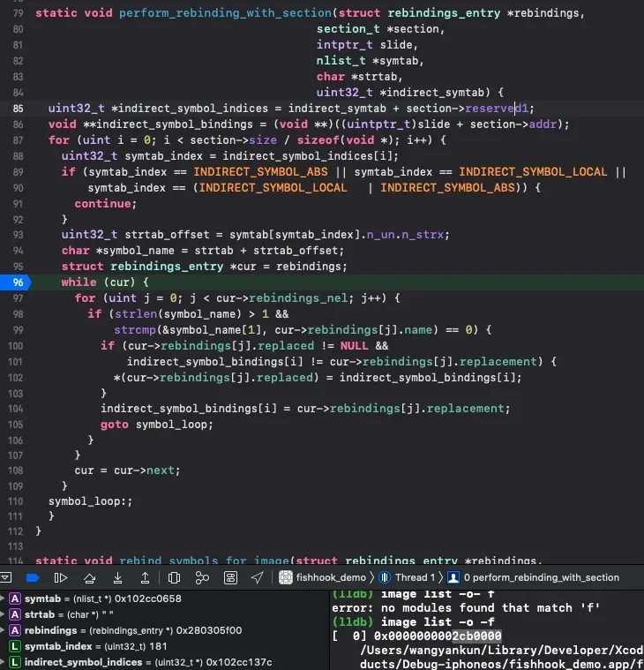Click the stack frame person icon

tap(453, 577)
